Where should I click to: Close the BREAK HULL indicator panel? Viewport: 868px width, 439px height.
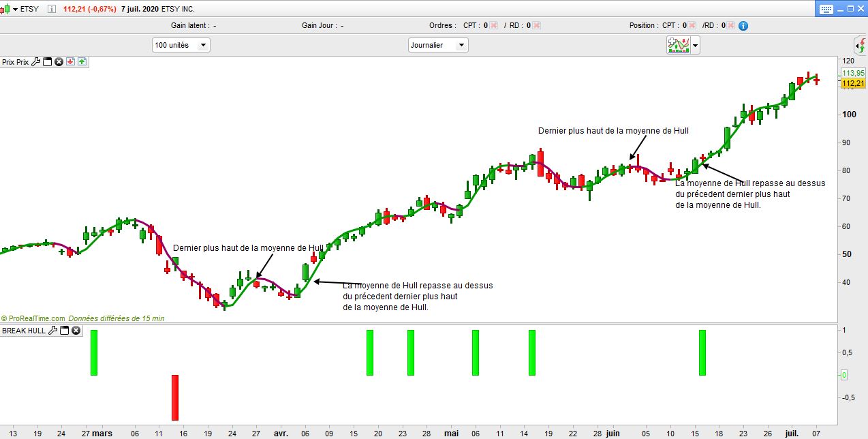[76, 331]
